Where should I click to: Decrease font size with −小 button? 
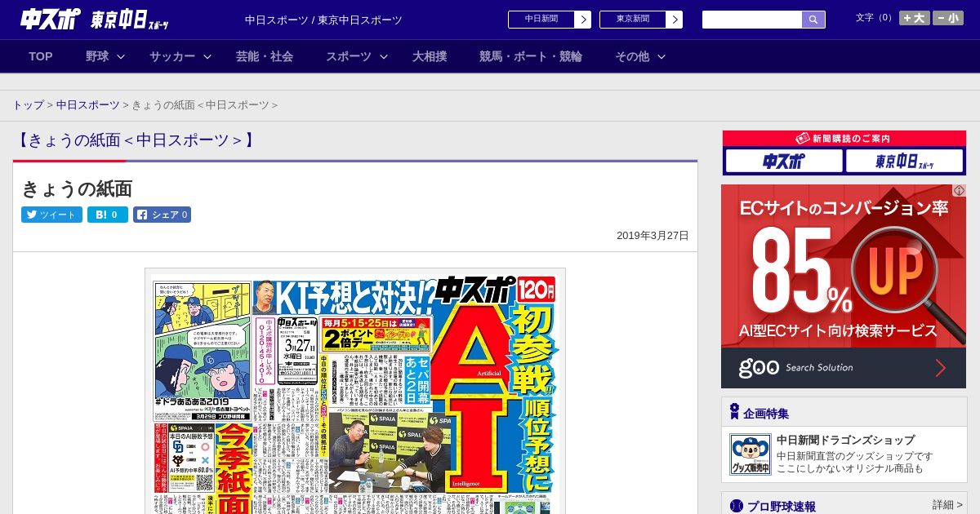(x=948, y=18)
